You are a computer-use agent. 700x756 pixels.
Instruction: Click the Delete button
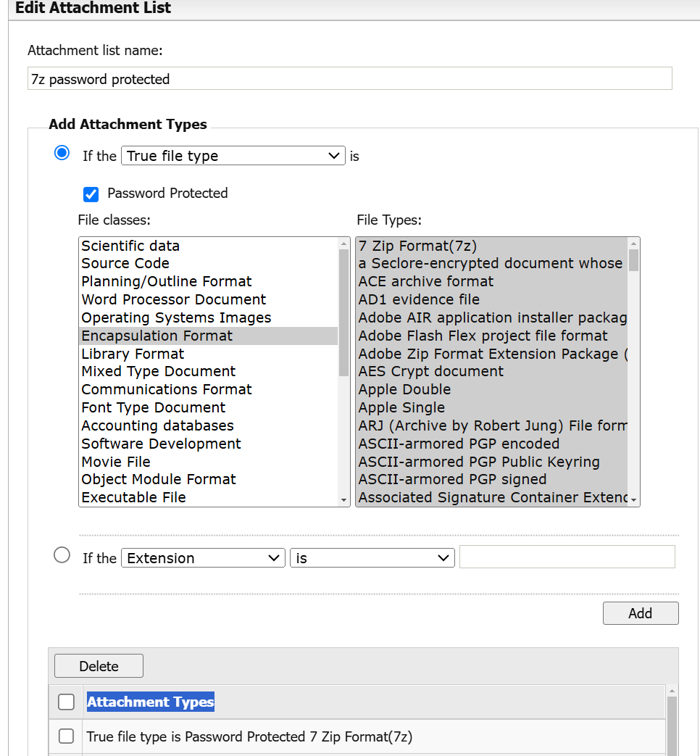click(x=99, y=666)
